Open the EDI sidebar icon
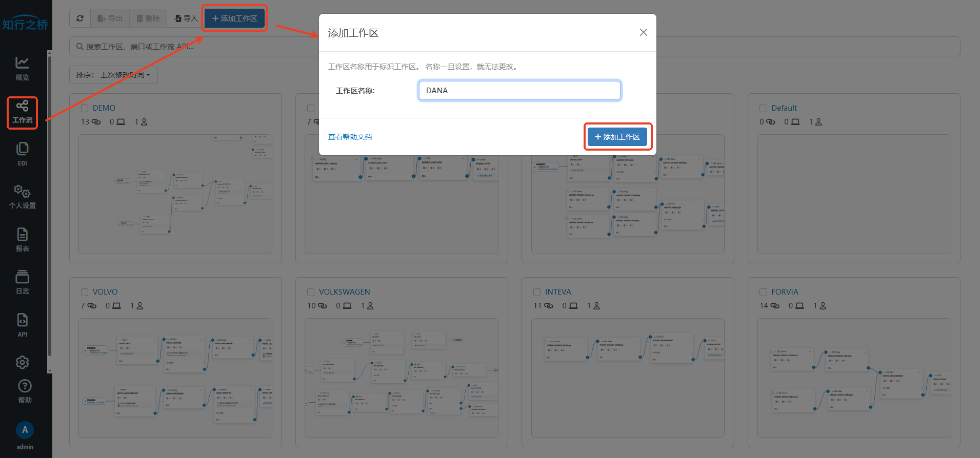This screenshot has width=980, height=458. coord(22,154)
